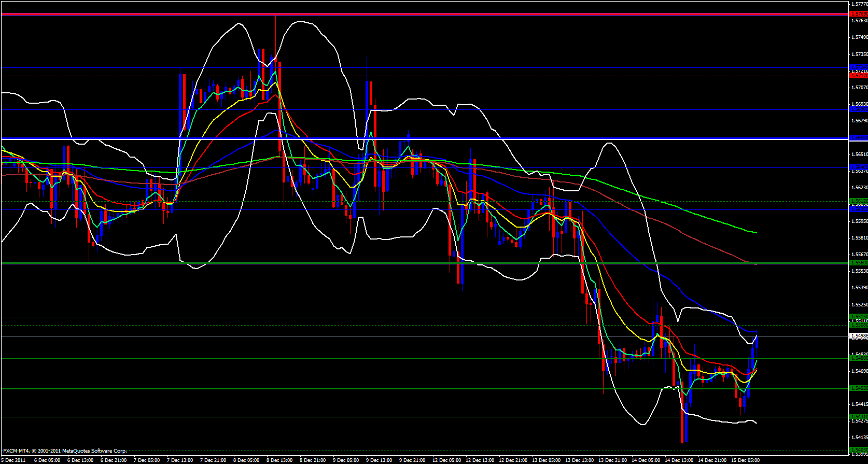Click the 1.5651 price scale label

(858, 154)
